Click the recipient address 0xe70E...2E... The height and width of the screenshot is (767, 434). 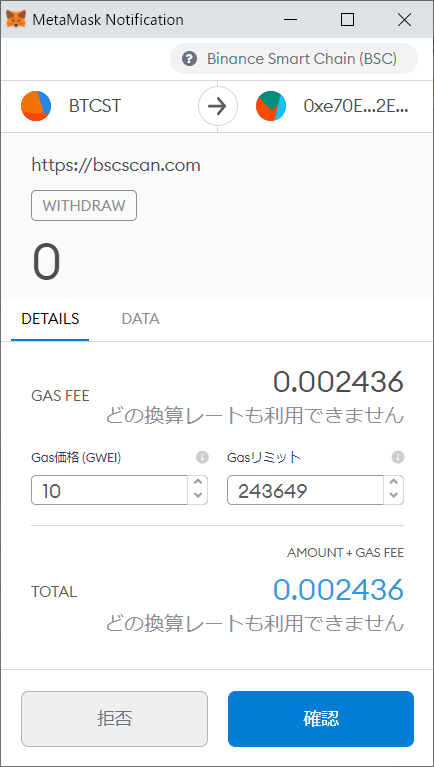356,106
